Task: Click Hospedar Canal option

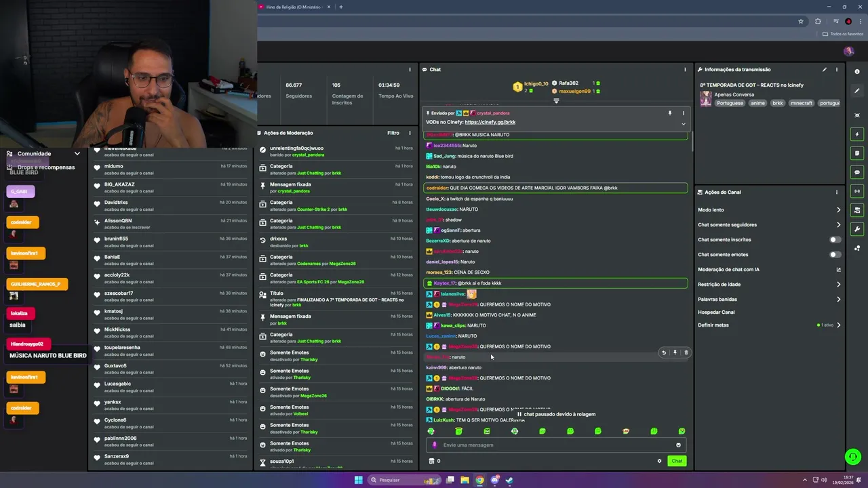Action: [716, 312]
